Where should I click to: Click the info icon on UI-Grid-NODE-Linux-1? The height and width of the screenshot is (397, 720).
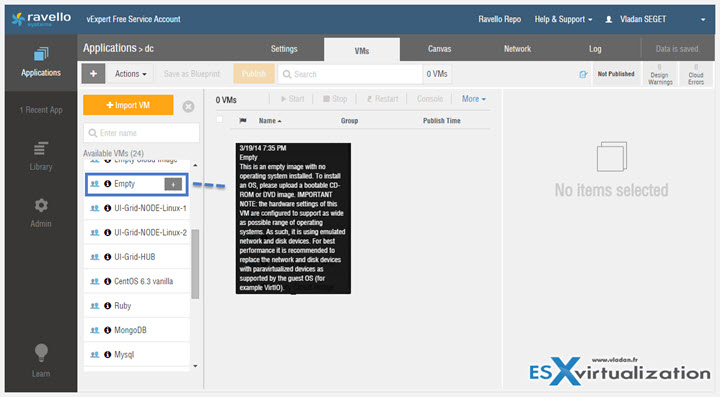pos(107,208)
